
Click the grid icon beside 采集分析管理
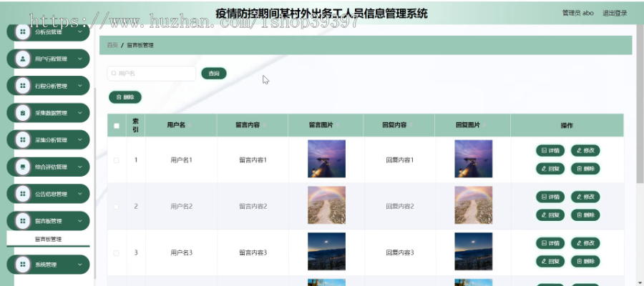[23, 140]
